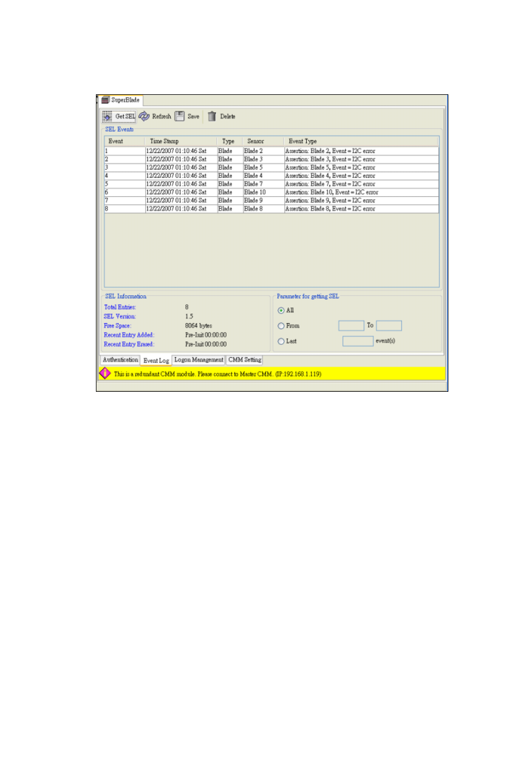532x764 pixels.
Task: Click the Save floppy disk icon
Action: pos(180,116)
